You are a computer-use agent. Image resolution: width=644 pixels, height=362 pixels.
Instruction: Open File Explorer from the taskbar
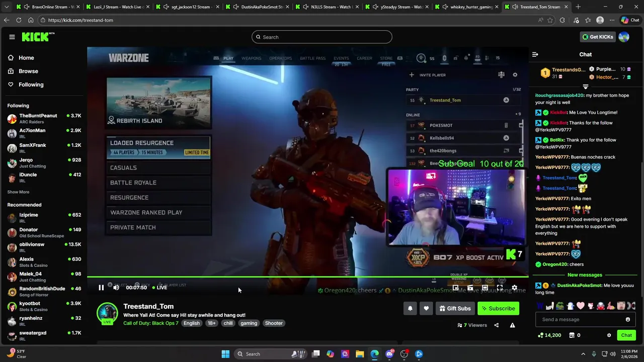(360, 354)
